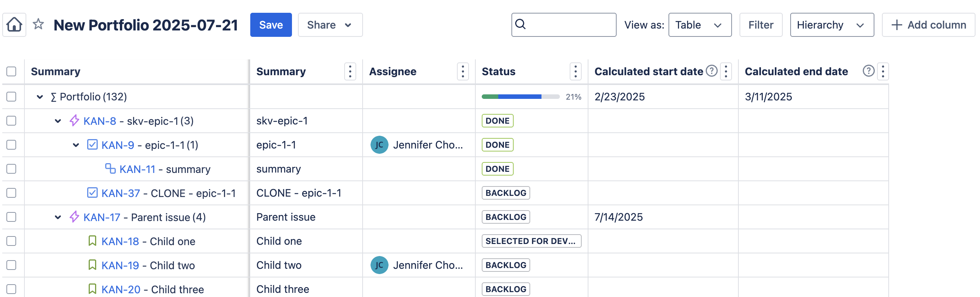Collapse the KAN-17 Parent issue row
The width and height of the screenshot is (980, 297).
(58, 217)
